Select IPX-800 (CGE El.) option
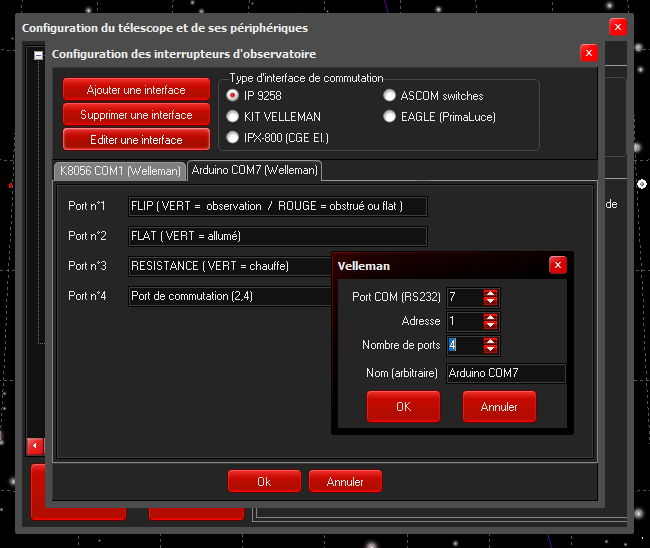This screenshot has width=650, height=548. pos(233,137)
